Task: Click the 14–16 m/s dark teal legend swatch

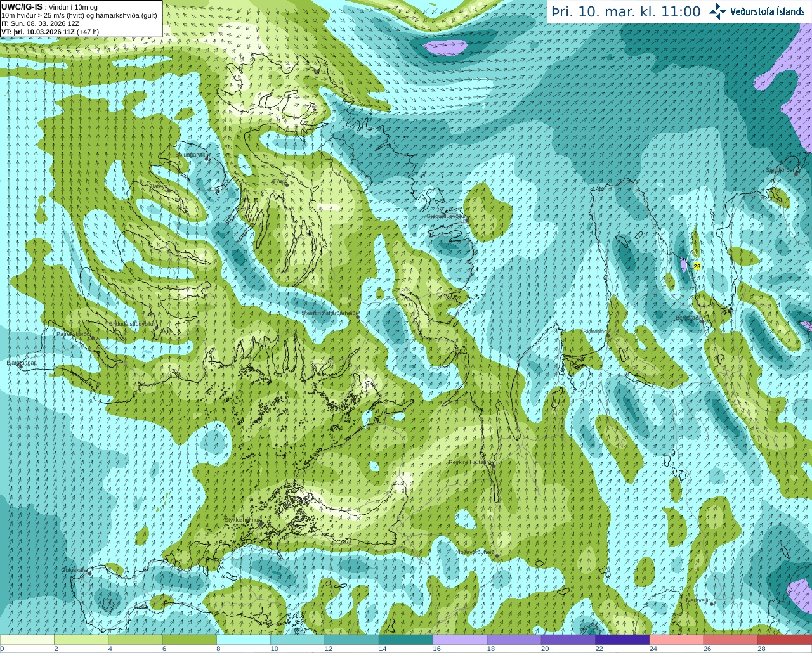Action: tap(406, 640)
